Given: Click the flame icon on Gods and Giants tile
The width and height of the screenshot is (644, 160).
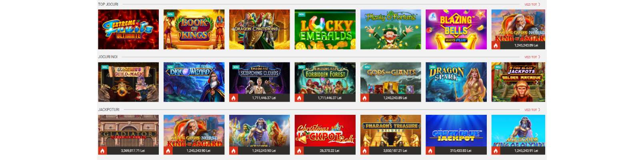Looking at the screenshot, I should 365,98.
